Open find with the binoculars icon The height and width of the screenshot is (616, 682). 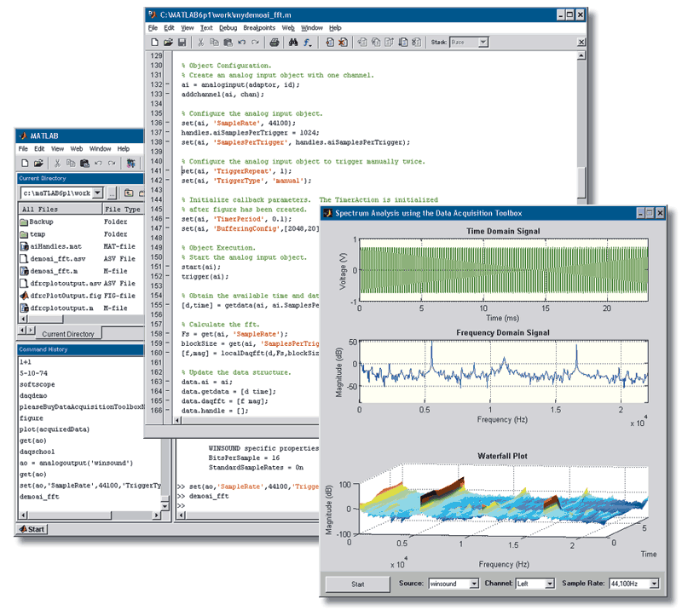point(293,42)
